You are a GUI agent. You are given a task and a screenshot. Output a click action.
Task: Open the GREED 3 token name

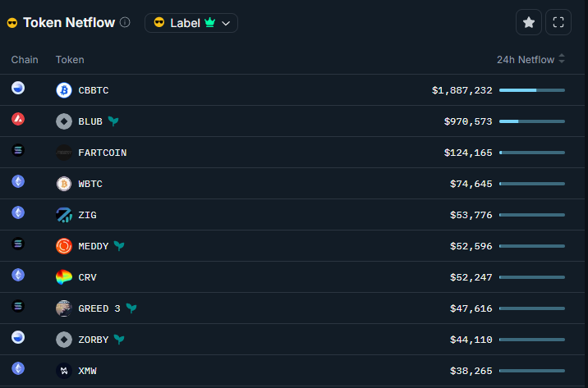click(x=99, y=308)
